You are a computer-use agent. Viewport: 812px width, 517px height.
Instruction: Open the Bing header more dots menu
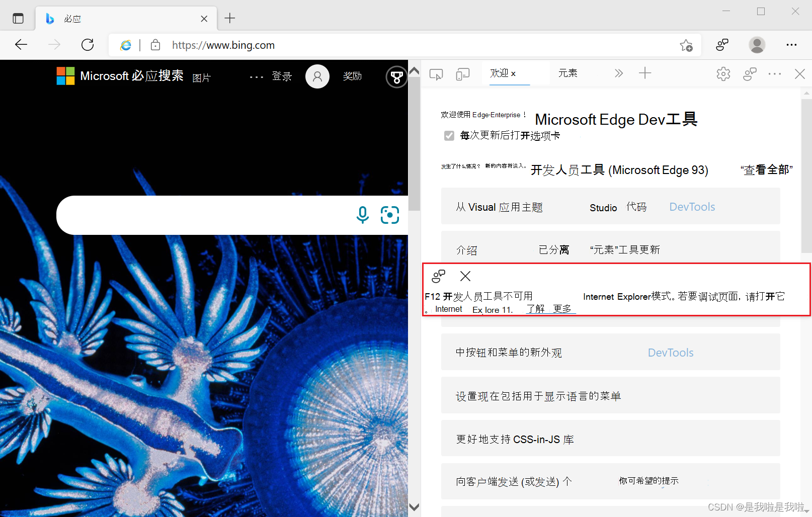point(257,77)
